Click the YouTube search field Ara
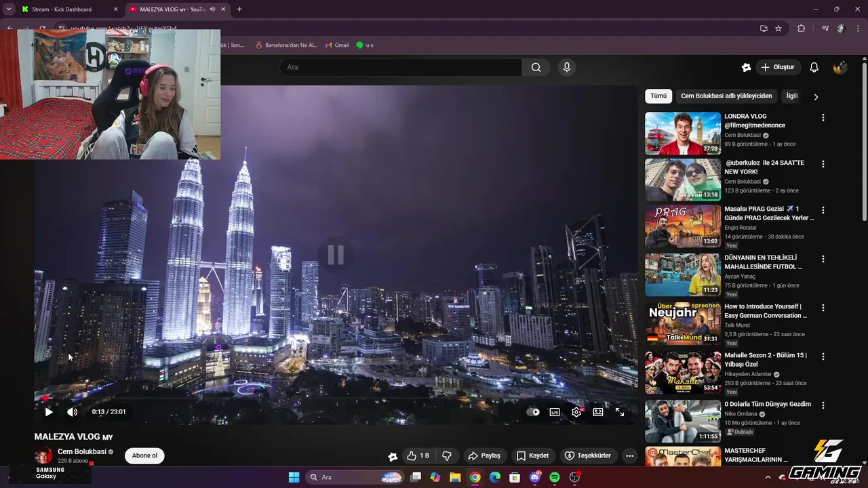868x488 pixels. (x=401, y=67)
